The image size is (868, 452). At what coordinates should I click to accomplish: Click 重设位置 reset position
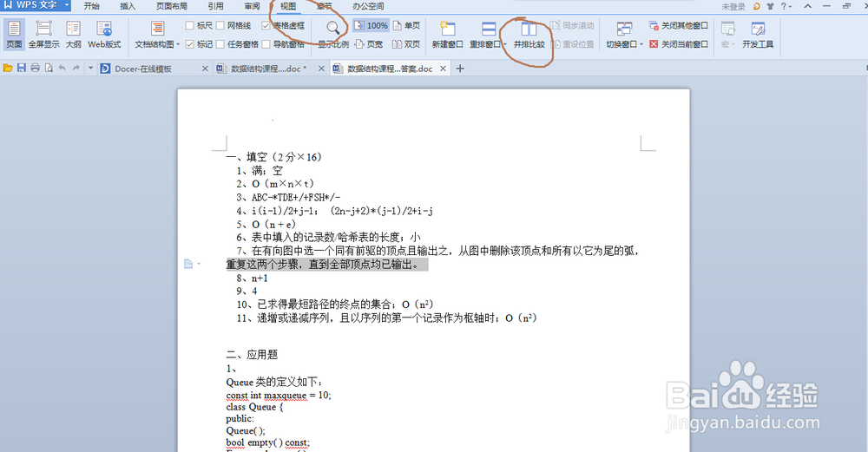(x=572, y=43)
